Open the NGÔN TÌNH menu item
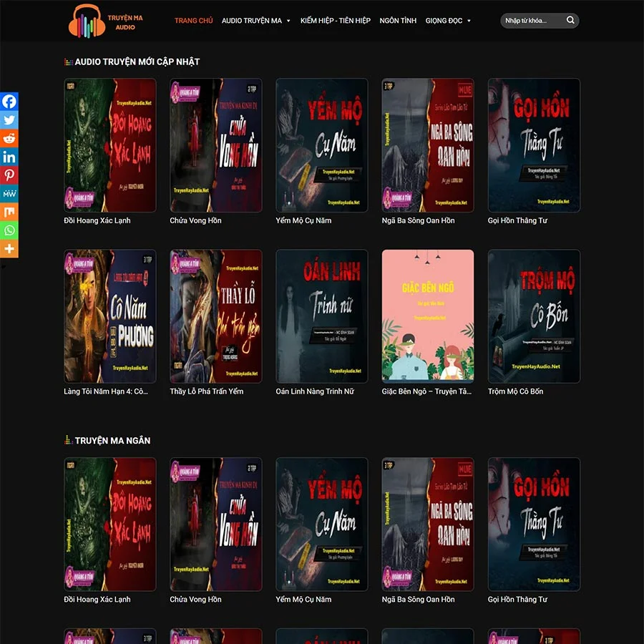The image size is (644, 644). coord(397,21)
